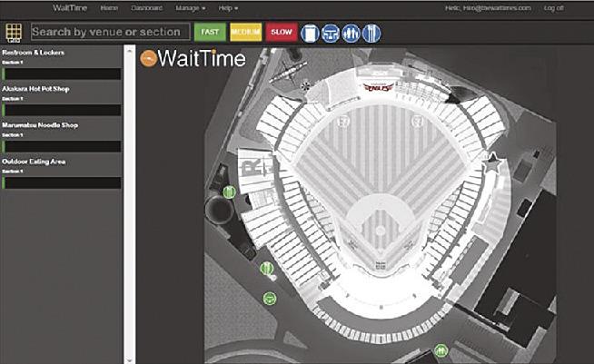Viewport: 594px width, 364px height.
Task: Filter by the fork and knife icon
Action: point(371,33)
